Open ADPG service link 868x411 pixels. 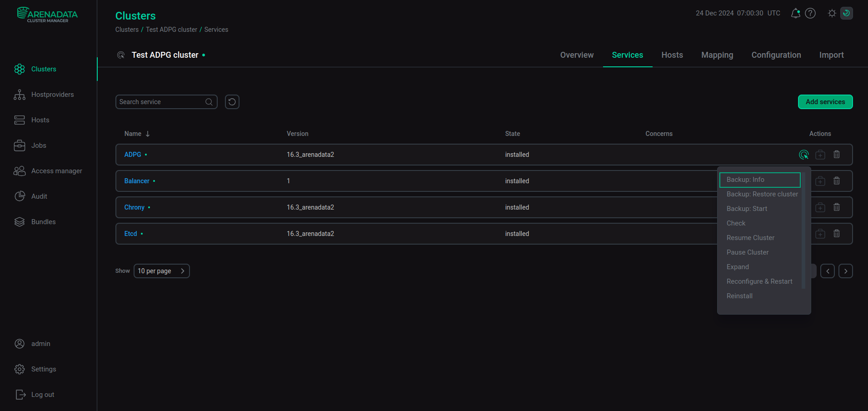[x=133, y=155]
